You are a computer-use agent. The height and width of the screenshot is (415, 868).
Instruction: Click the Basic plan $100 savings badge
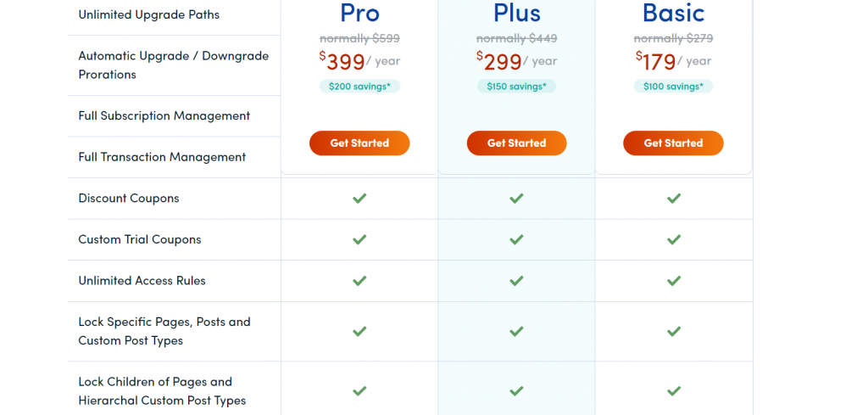tap(673, 86)
